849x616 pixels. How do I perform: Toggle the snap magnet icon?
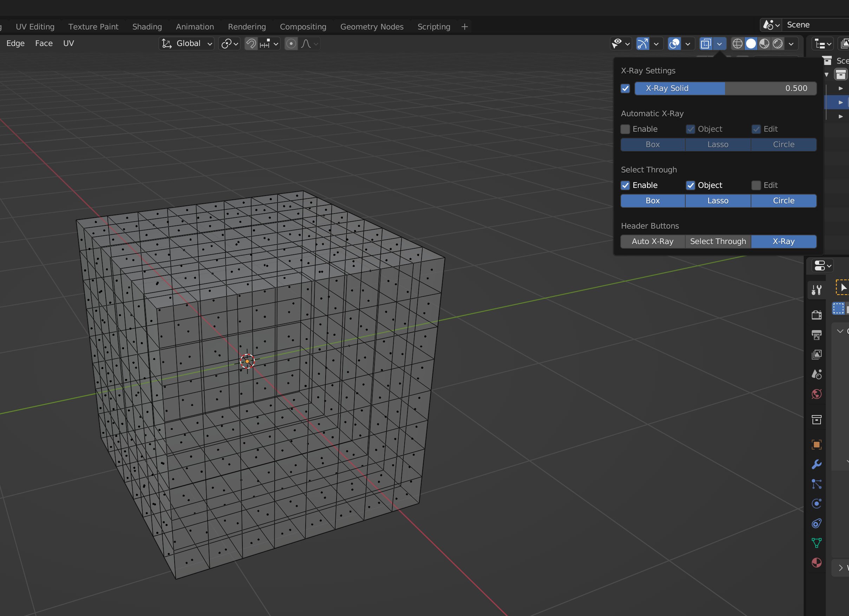click(251, 44)
